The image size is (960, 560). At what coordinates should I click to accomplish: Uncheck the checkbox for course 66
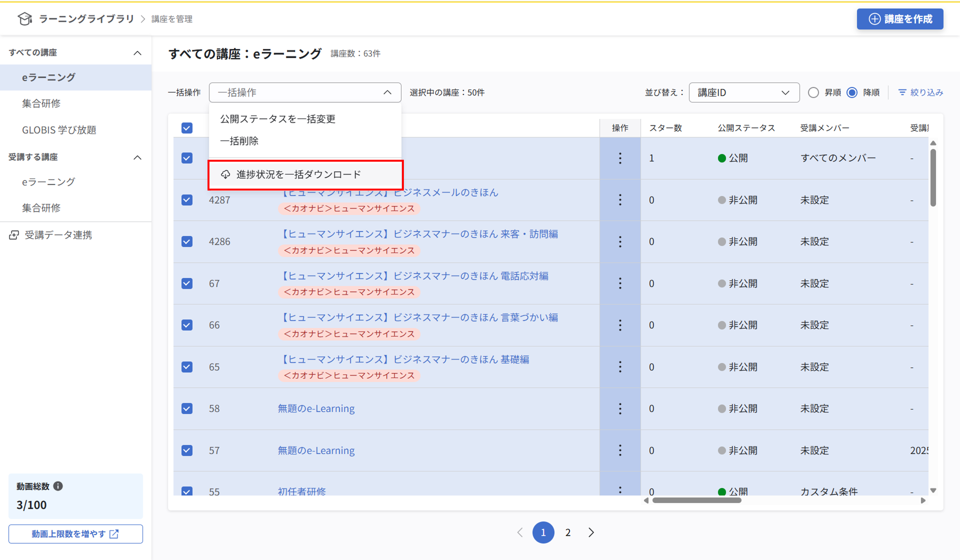187,325
